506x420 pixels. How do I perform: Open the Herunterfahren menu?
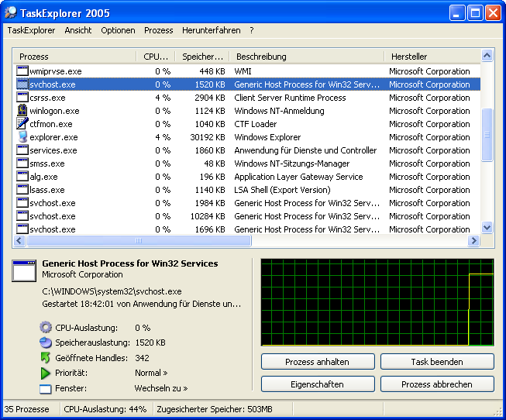click(212, 30)
